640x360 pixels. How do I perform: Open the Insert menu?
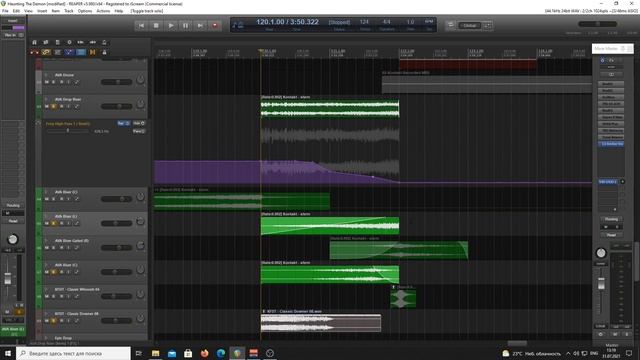42,11
